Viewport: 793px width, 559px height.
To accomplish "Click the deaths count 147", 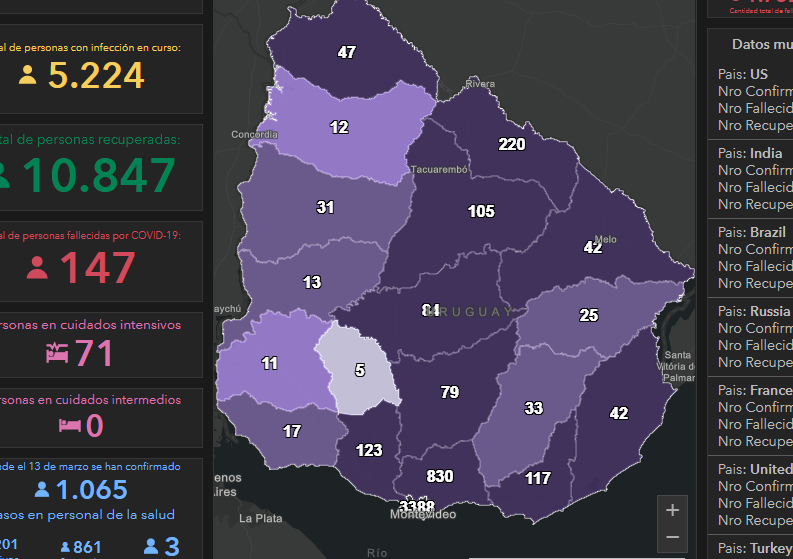I will click(98, 268).
